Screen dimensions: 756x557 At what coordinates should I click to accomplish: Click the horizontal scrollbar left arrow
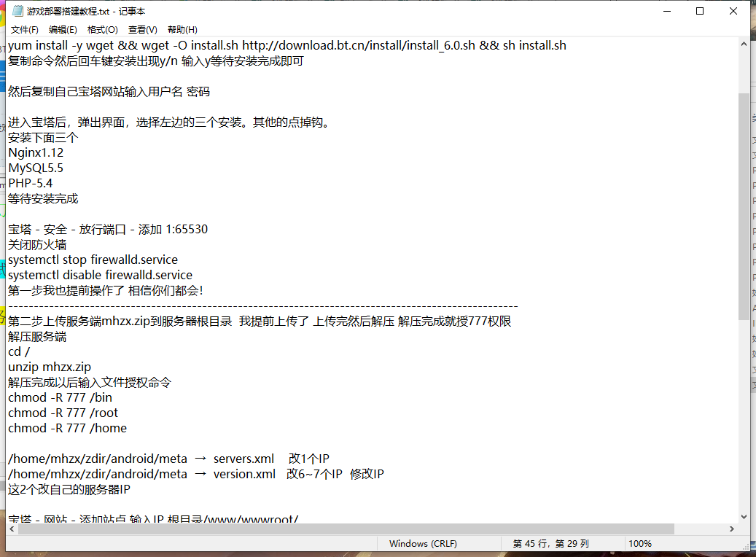pos(12,529)
